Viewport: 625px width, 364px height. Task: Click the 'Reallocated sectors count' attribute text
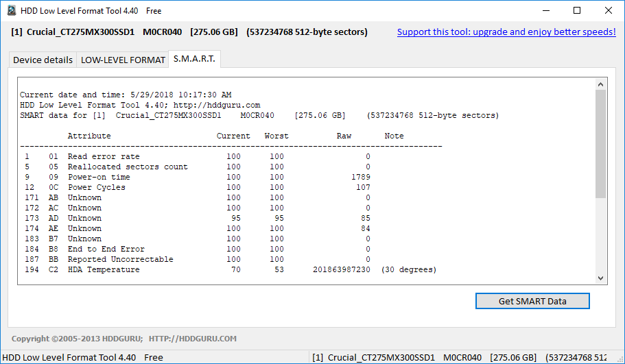point(128,167)
